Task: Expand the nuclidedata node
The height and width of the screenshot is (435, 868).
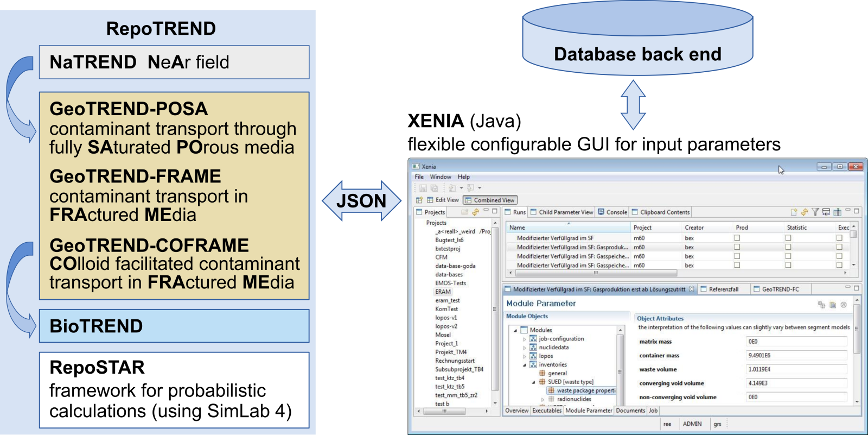Action: [525, 348]
